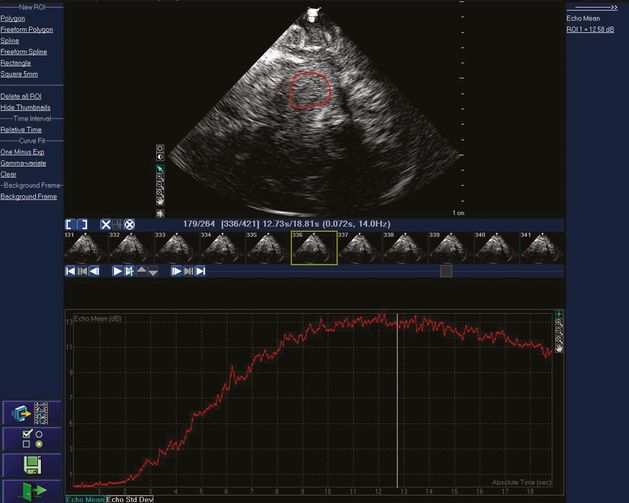The width and height of the screenshot is (629, 503).
Task: Click the circled X icon above thumbnails
Action: [x=129, y=224]
